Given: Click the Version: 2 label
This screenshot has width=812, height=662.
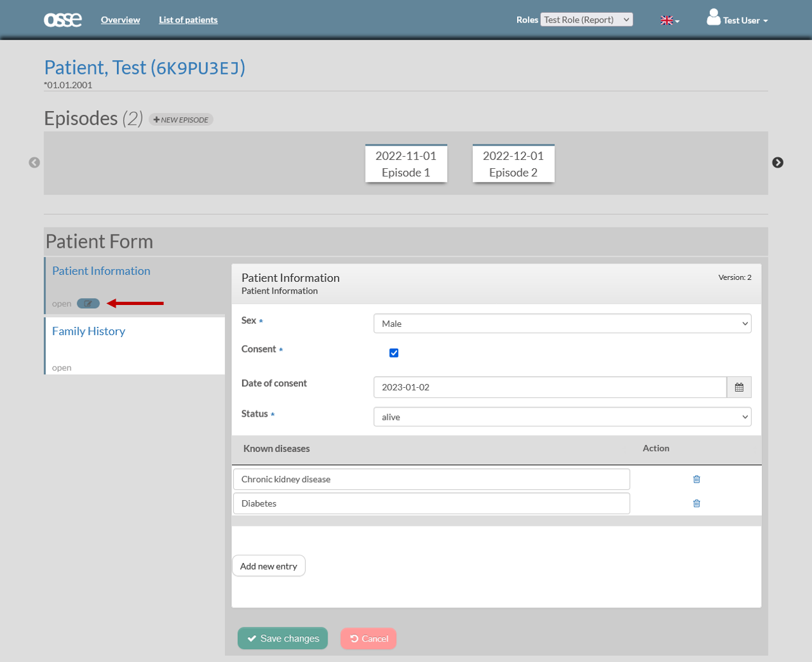Looking at the screenshot, I should [x=735, y=277].
